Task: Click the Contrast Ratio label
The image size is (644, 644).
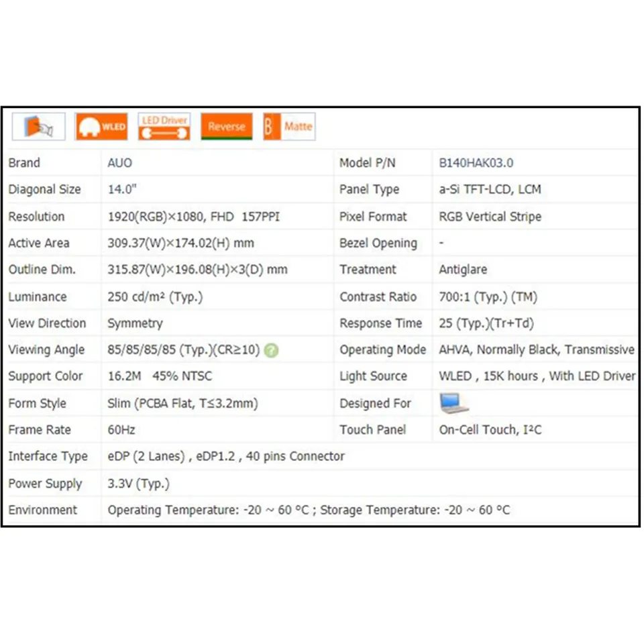Action: pyautogui.click(x=378, y=297)
